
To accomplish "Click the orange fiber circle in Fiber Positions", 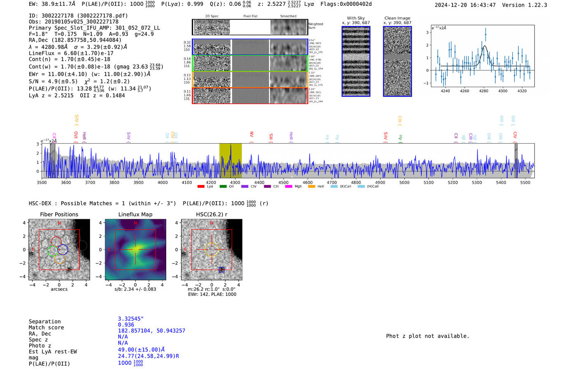I will 59,258.
